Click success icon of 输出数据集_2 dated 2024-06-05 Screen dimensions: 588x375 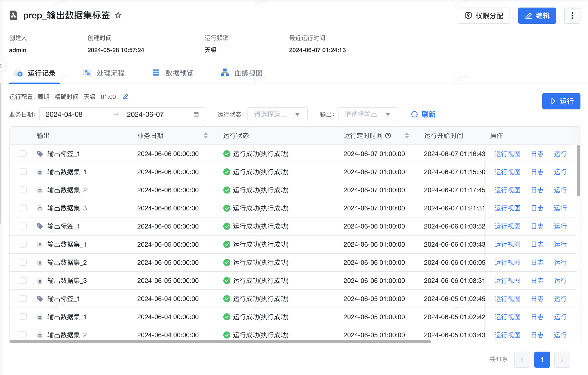pyautogui.click(x=227, y=262)
